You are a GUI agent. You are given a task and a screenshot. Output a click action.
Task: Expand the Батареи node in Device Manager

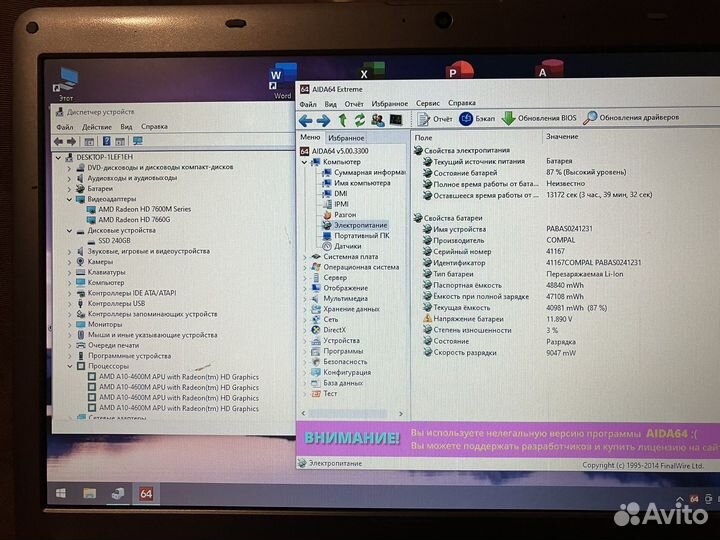pyautogui.click(x=69, y=188)
